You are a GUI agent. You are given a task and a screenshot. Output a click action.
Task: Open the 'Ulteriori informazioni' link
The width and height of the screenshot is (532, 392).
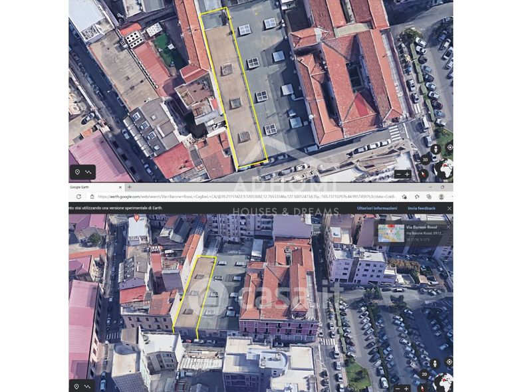(377, 208)
